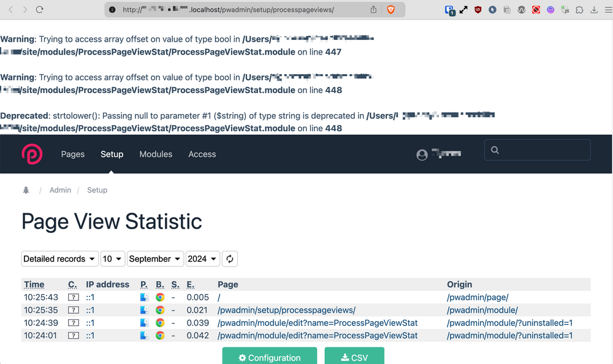Expand the 2024 year dropdown
This screenshot has width=613, height=364.
(202, 259)
